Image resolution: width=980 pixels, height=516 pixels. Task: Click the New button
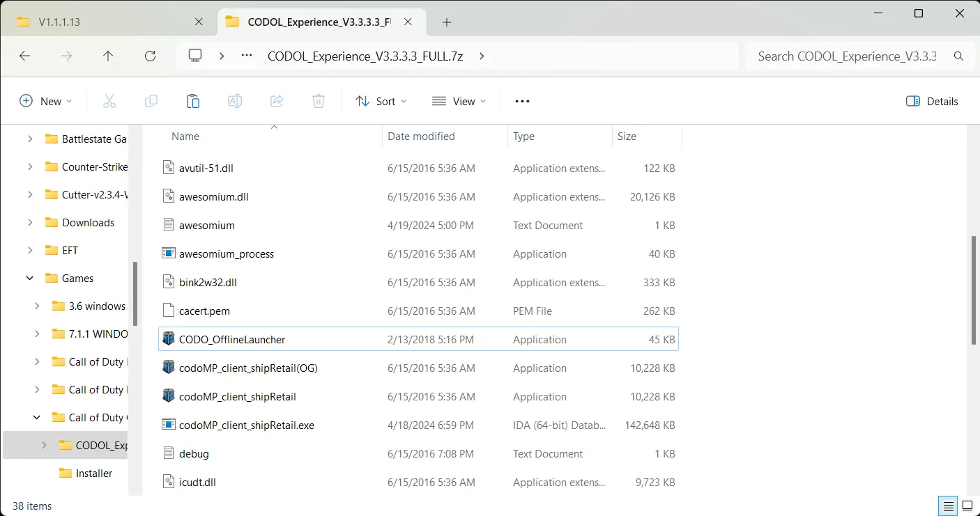(x=46, y=101)
